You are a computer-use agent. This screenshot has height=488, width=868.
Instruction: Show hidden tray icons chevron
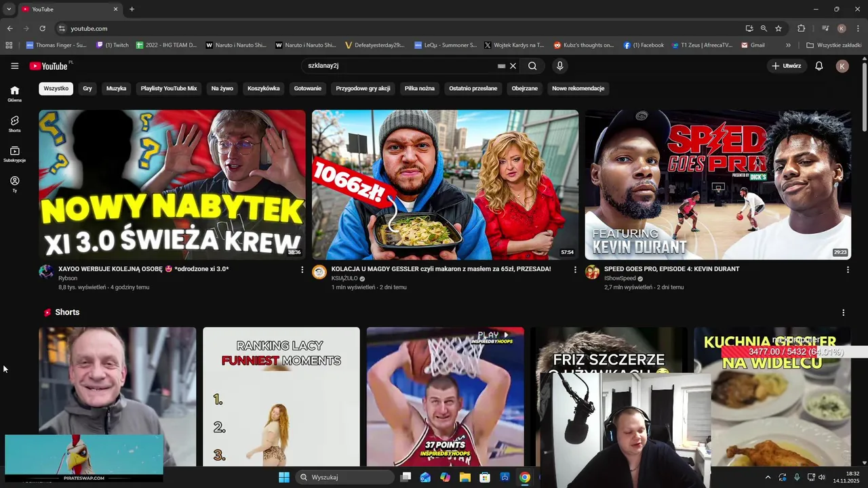[x=768, y=477]
